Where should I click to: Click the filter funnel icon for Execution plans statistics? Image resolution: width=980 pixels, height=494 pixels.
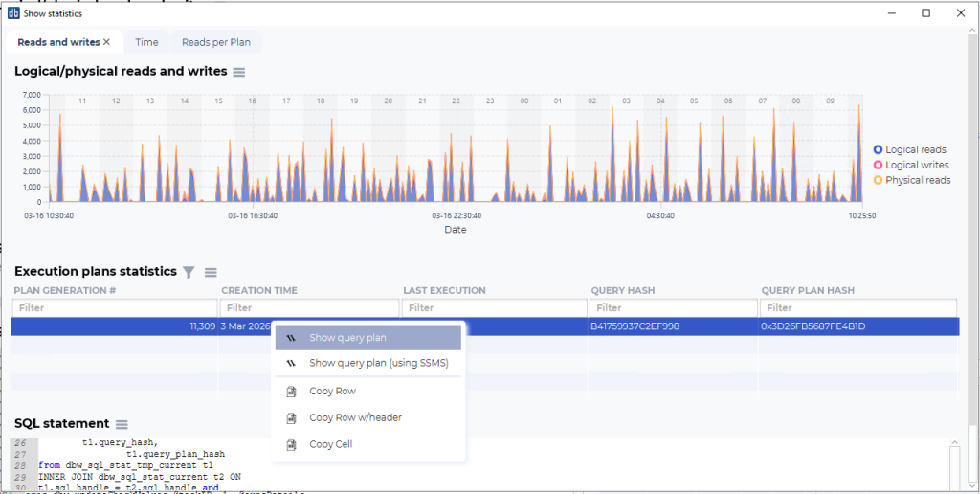coord(189,272)
